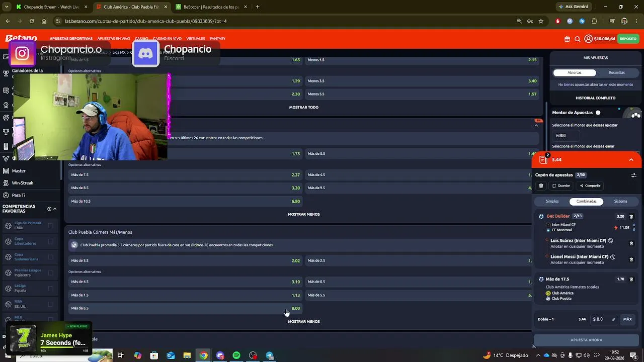
Task: Open bet slip settings sliders icon
Action: coord(633,175)
